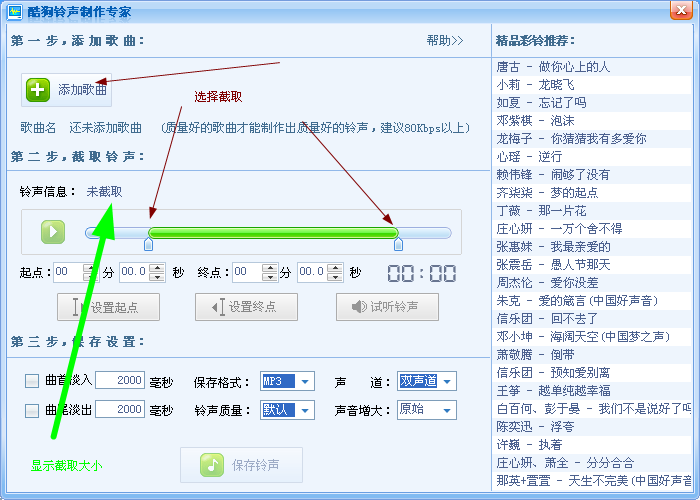Click the music note icon on Save Ringtone
The width and height of the screenshot is (700, 500).
pyautogui.click(x=212, y=465)
